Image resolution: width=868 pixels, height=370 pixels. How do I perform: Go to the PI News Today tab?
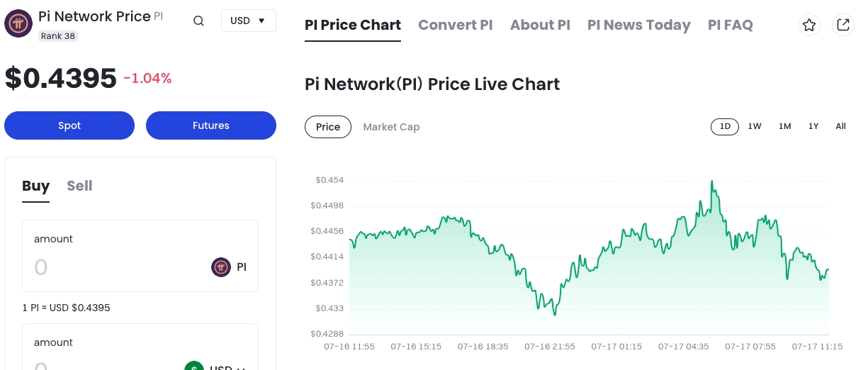point(638,26)
